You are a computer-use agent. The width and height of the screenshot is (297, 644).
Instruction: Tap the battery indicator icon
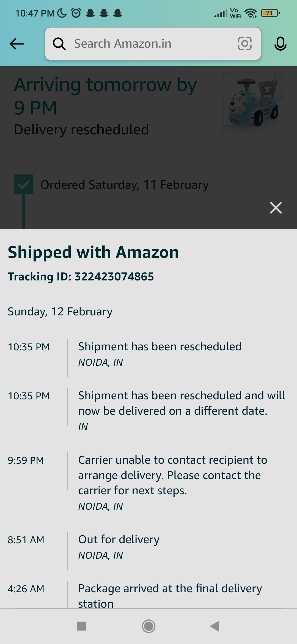[x=270, y=13]
